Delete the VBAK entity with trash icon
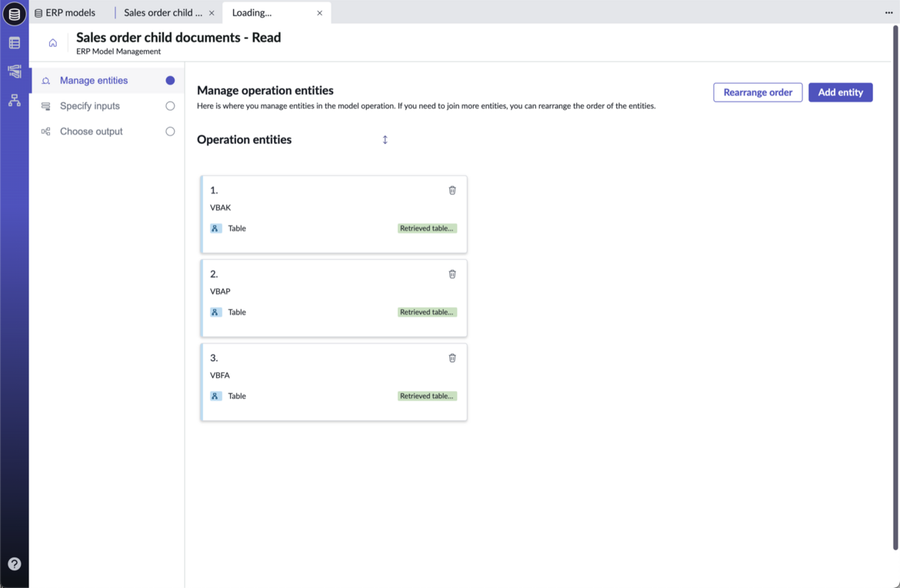This screenshot has width=900, height=588. [452, 191]
